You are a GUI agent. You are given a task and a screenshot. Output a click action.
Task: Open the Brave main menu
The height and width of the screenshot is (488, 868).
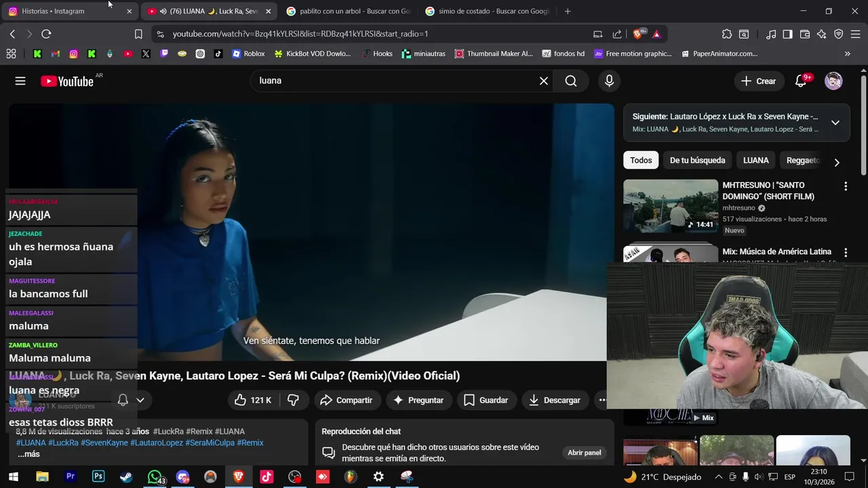(x=856, y=34)
